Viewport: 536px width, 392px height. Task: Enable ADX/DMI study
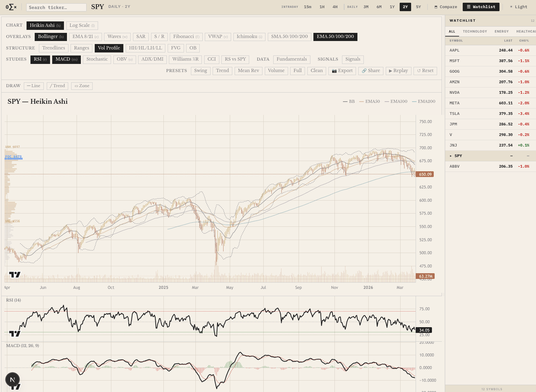(x=152, y=59)
